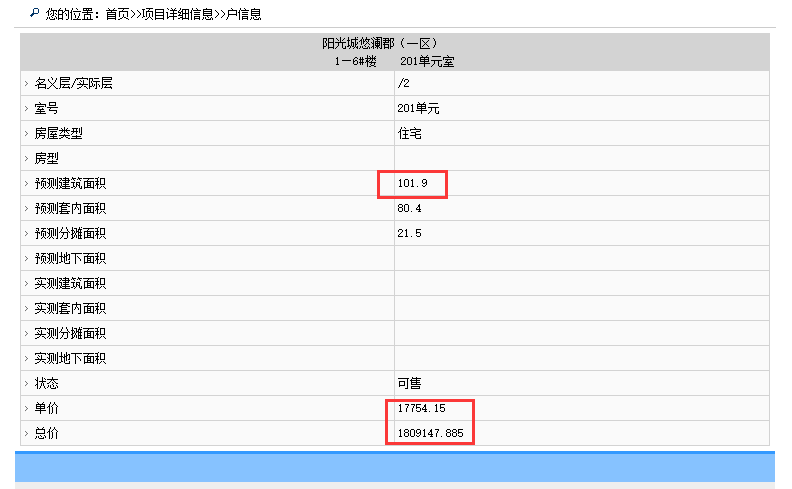The height and width of the screenshot is (489, 792).
Task: Click the 201单元室 header text
Action: pyautogui.click(x=427, y=62)
